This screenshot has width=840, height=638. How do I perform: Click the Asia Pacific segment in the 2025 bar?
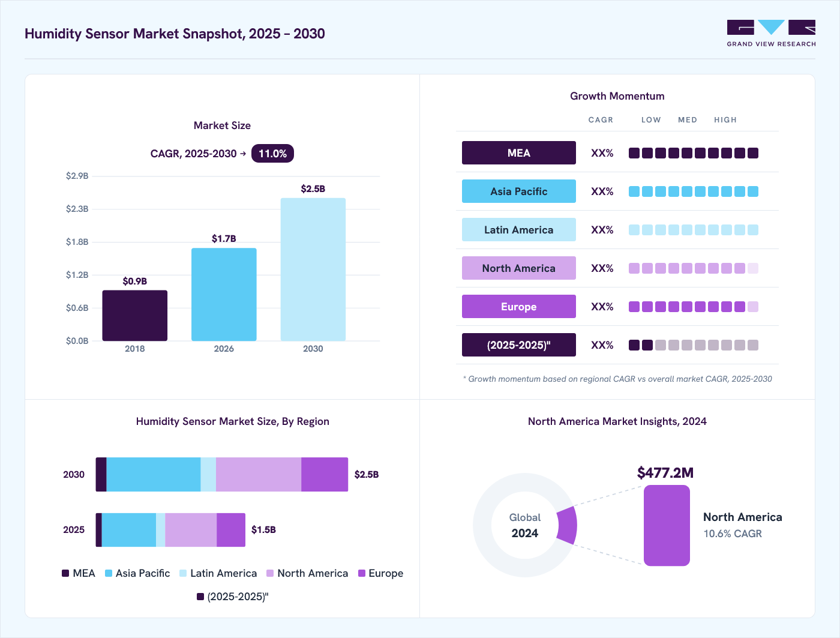click(129, 530)
